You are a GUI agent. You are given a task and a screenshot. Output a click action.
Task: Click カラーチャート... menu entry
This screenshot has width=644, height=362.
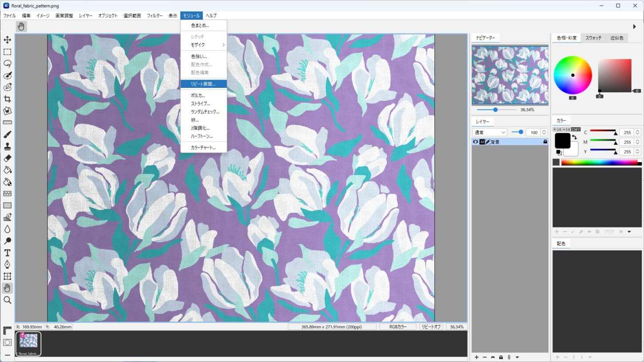coord(203,147)
